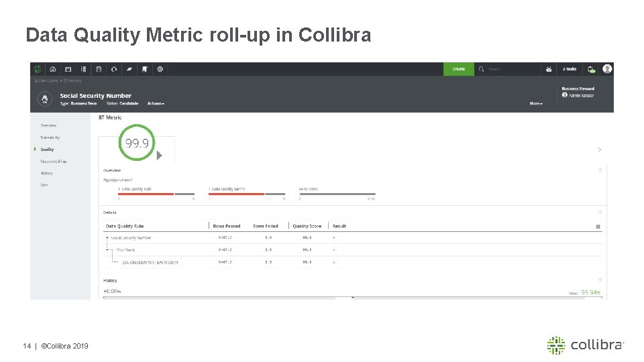Collapse the Social Security Number tree row
This screenshot has width=644, height=362.
point(107,237)
